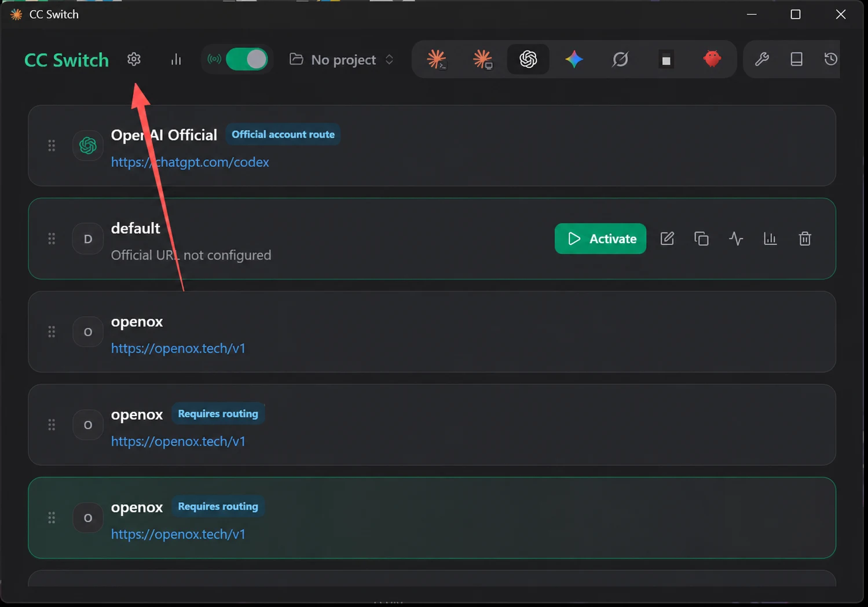Viewport: 868px width, 607px height.
Task: Click the text Official URL not configured
Action: click(191, 255)
